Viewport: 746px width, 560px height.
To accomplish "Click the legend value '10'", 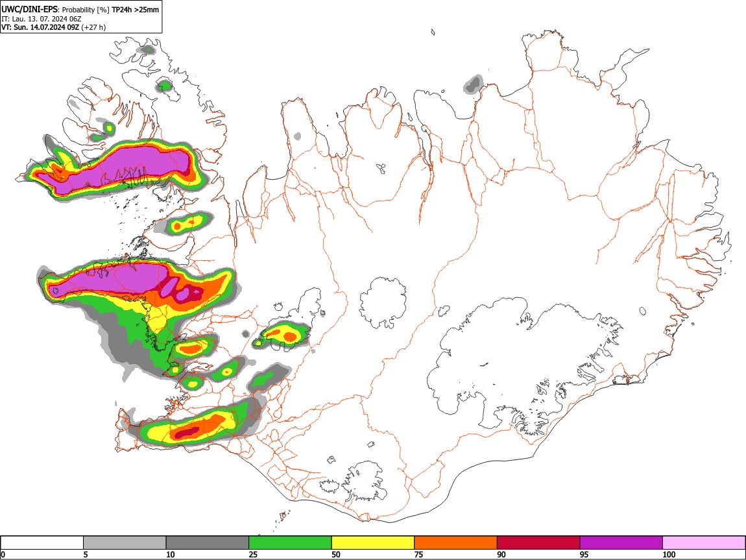I will click(171, 554).
